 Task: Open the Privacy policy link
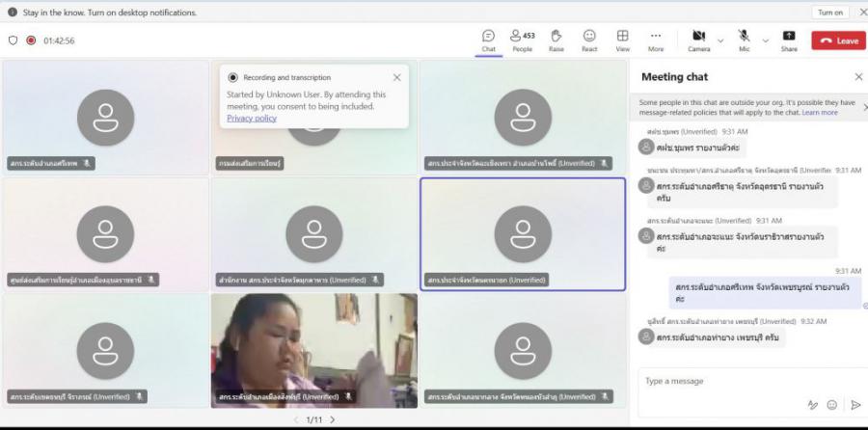coord(252,118)
